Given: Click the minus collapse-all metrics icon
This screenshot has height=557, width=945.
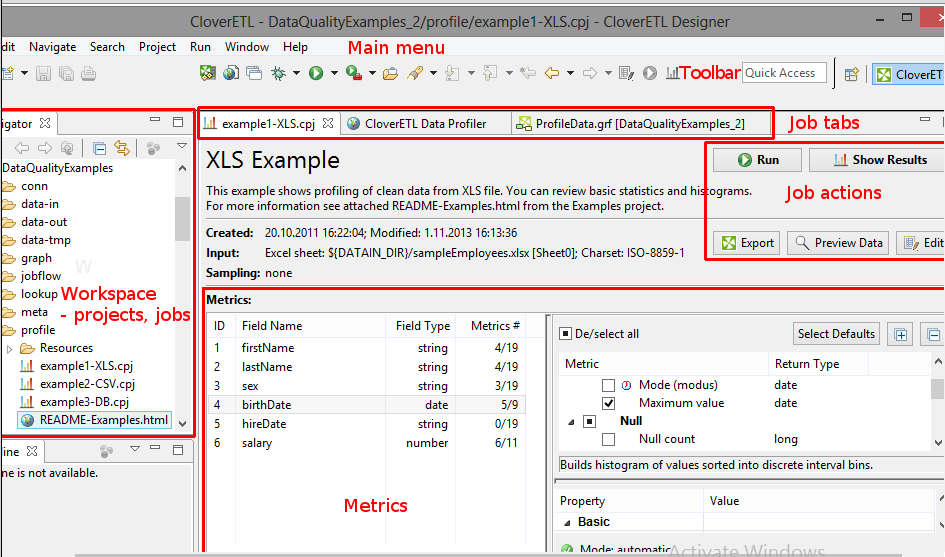Looking at the screenshot, I should click(x=933, y=335).
